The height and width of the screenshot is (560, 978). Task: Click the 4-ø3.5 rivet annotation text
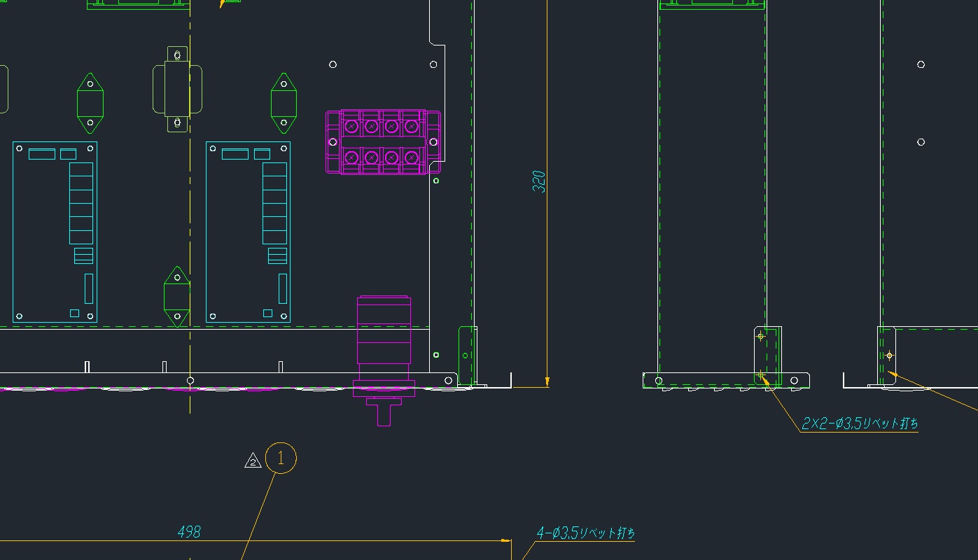click(586, 533)
